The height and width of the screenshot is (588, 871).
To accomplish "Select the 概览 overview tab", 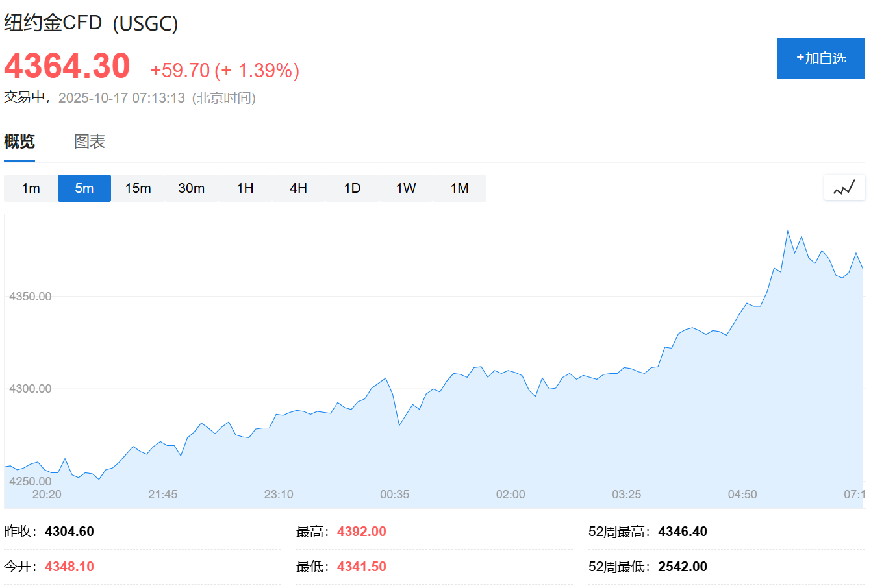I will [x=19, y=141].
